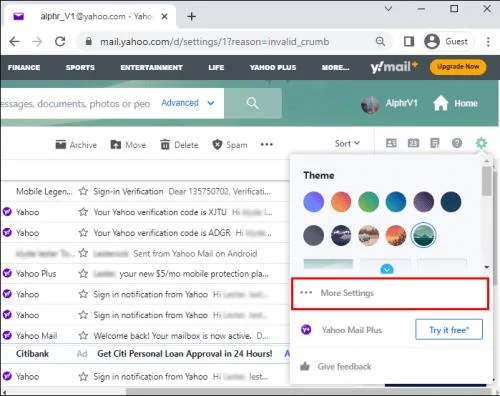Click Give feedback

click(x=336, y=367)
